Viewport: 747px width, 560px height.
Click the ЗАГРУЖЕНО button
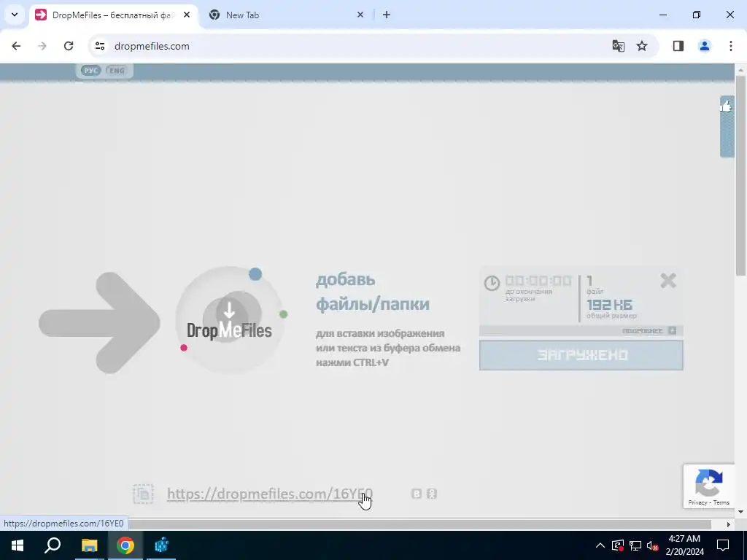[581, 355]
